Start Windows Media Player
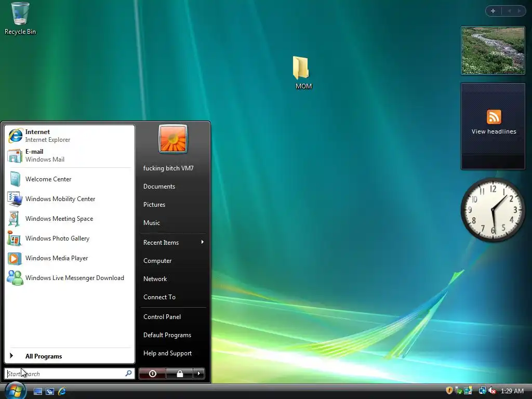The image size is (532, 399). pyautogui.click(x=70, y=258)
